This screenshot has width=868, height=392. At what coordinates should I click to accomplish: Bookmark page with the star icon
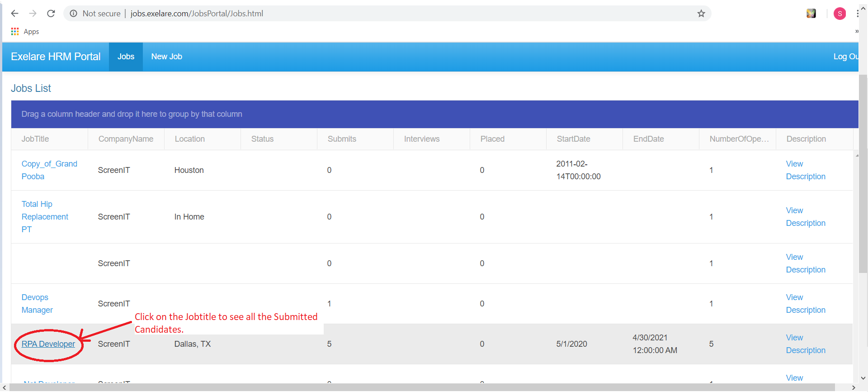click(701, 14)
